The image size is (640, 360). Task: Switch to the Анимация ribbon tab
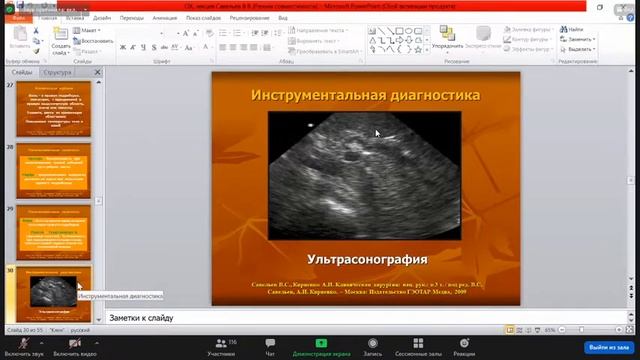coord(165,18)
